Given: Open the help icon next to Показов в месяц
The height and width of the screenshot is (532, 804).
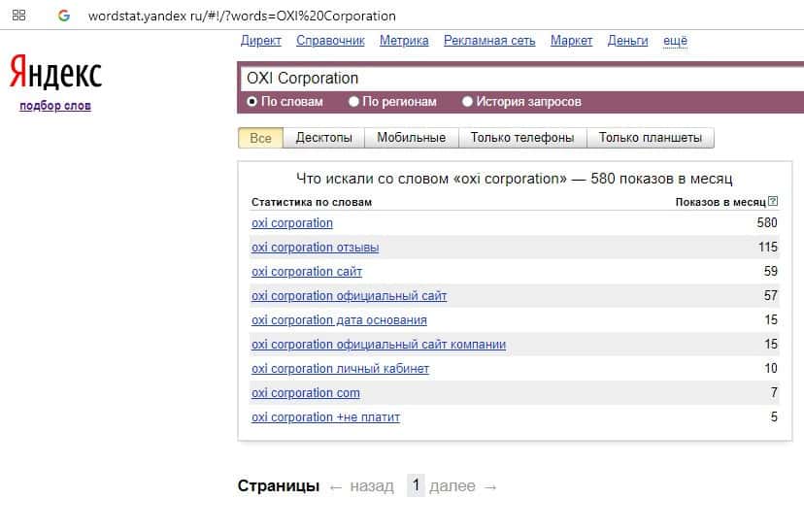Looking at the screenshot, I should pyautogui.click(x=773, y=201).
